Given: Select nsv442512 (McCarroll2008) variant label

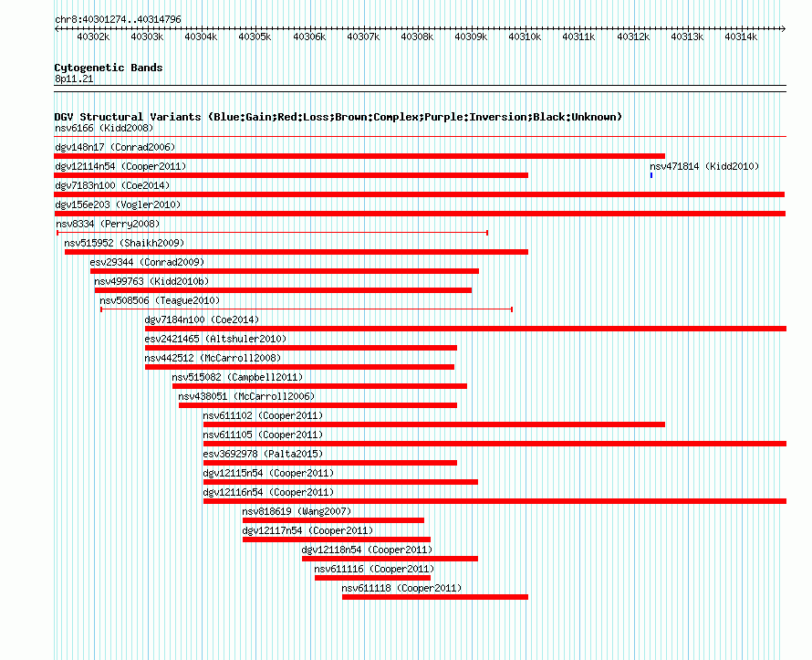Looking at the screenshot, I should point(213,358).
